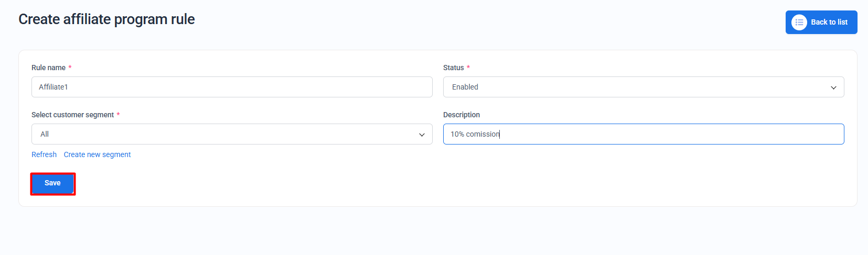This screenshot has width=868, height=255.
Task: Click the asterisk beside Select customer segment
Action: (x=118, y=115)
